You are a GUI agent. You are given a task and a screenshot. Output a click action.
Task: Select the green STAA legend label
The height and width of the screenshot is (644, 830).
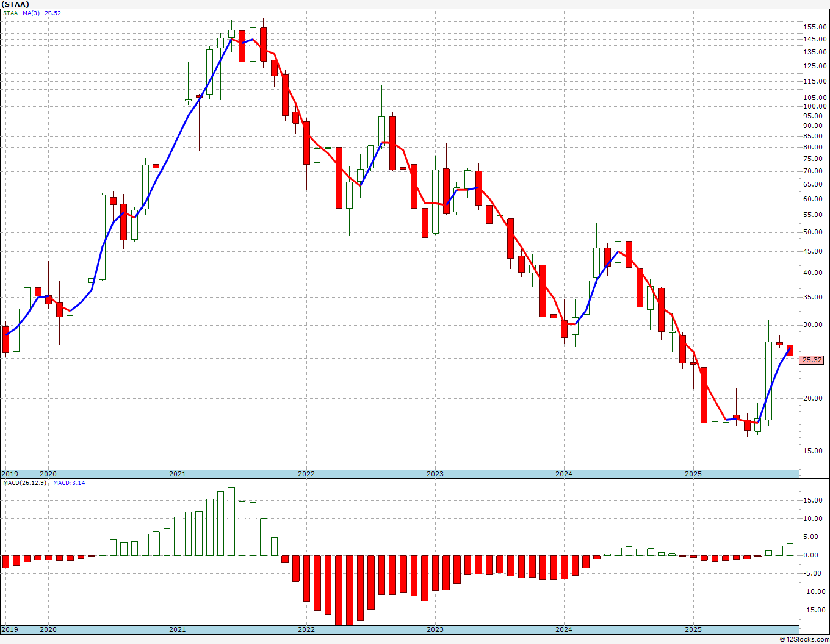(10, 13)
